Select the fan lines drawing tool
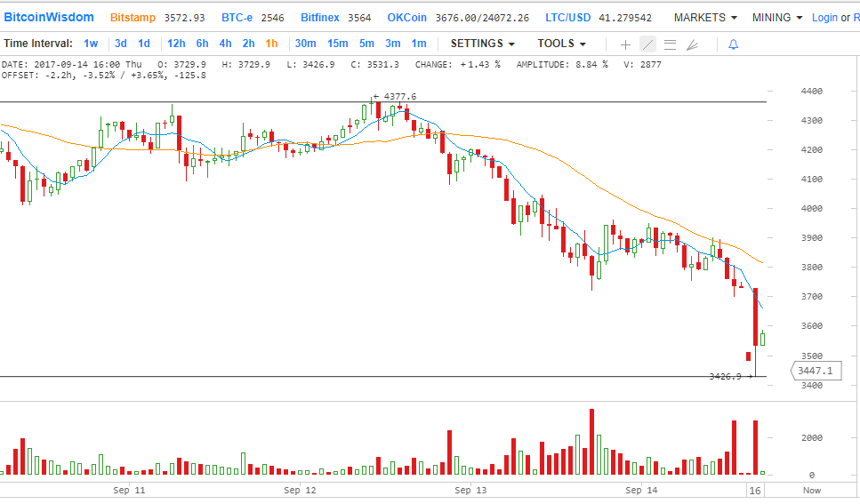 tap(693, 44)
